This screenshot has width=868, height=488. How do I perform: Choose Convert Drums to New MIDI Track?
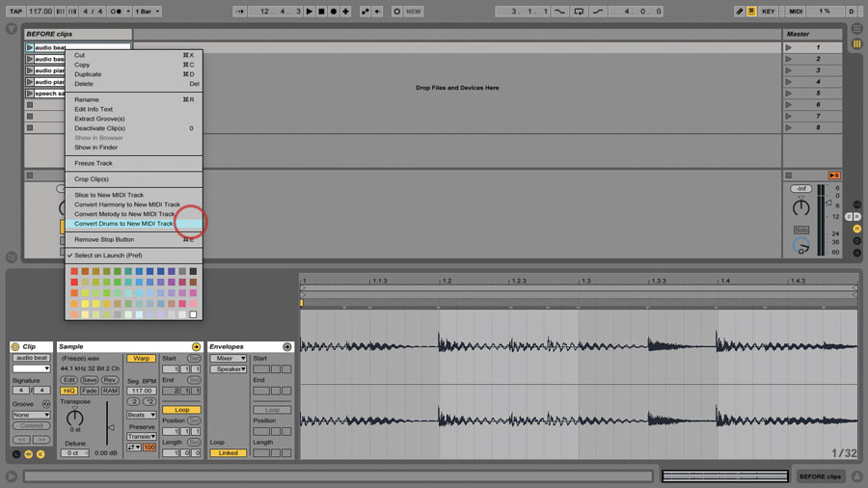click(x=123, y=224)
